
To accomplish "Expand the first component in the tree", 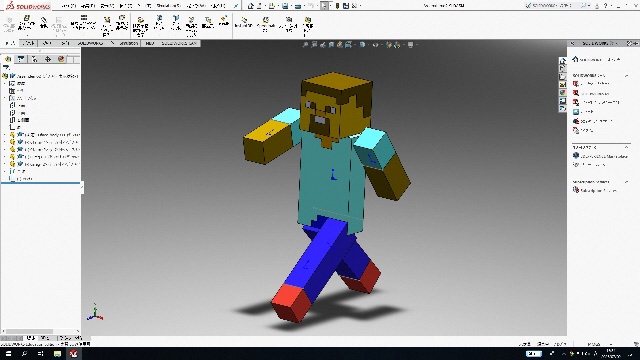I will 5,135.
